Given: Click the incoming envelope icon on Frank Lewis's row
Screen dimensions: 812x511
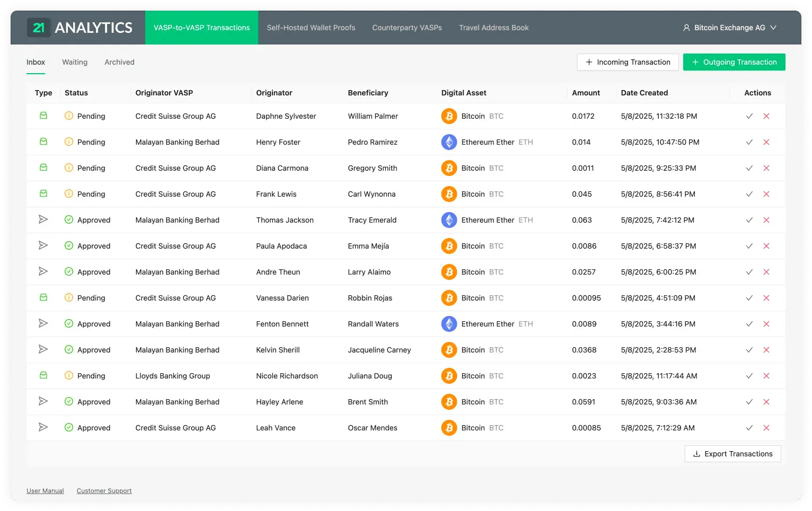Looking at the screenshot, I should pyautogui.click(x=43, y=193).
